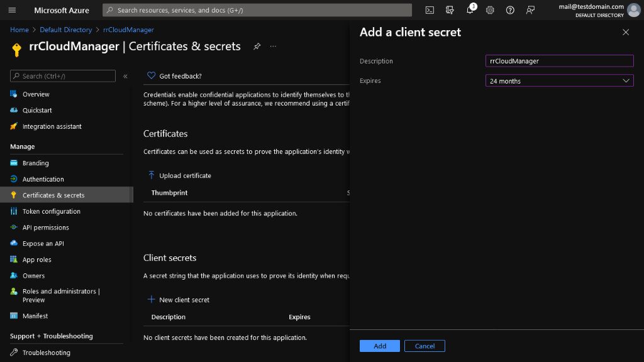Click the API permissions icon

click(14, 228)
